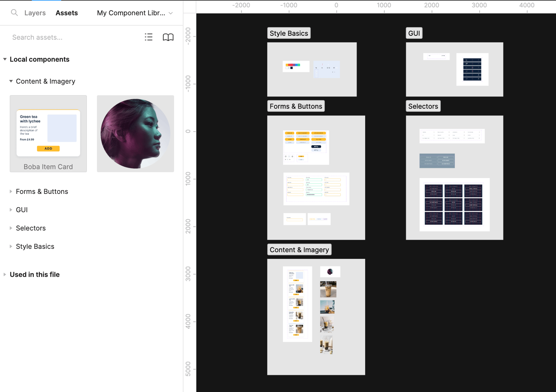Click the Boba Item Card caption
This screenshot has height=392, width=556.
point(48,167)
